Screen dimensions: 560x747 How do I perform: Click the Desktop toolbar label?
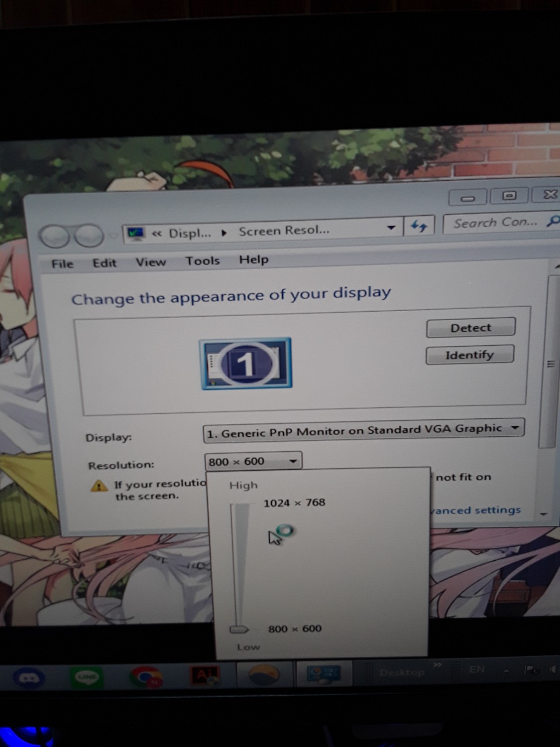[402, 672]
